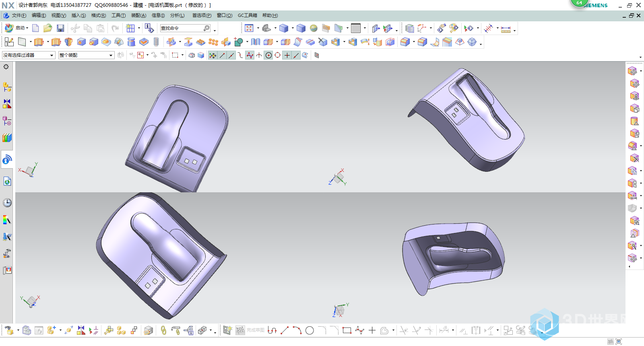
Task: Click the Fit view icon in the top toolbar
Action: point(249,28)
